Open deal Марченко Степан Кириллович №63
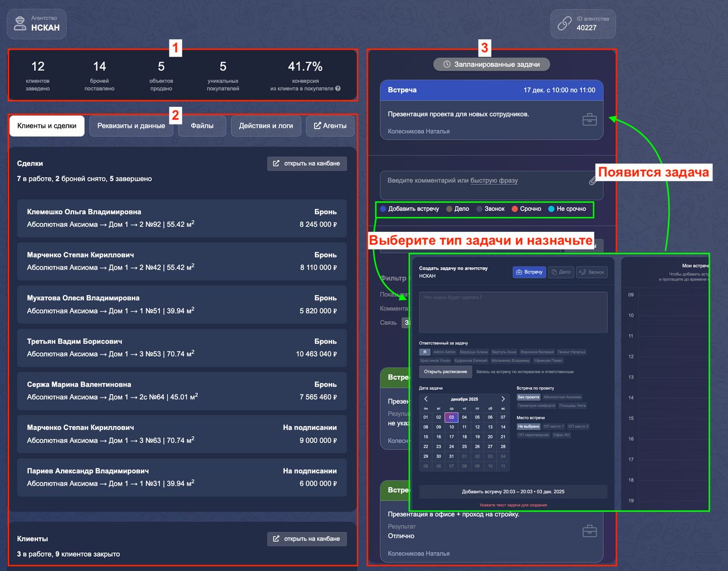Screen dimensions: 728x571 coord(182,434)
